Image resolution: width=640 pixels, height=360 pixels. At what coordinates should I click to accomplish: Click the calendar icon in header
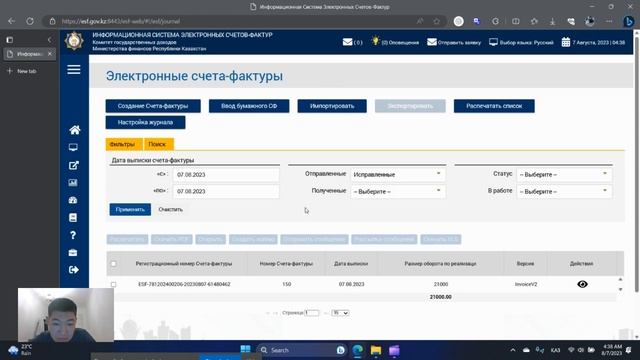pos(566,42)
